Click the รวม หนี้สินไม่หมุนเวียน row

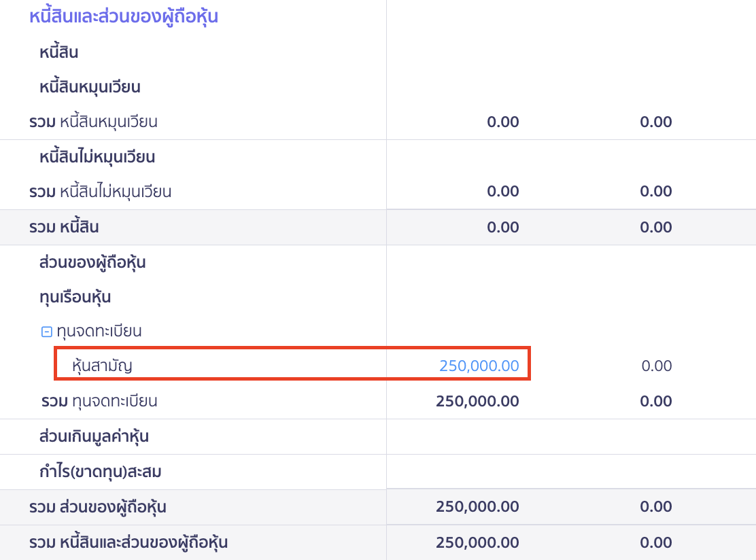(x=116, y=191)
